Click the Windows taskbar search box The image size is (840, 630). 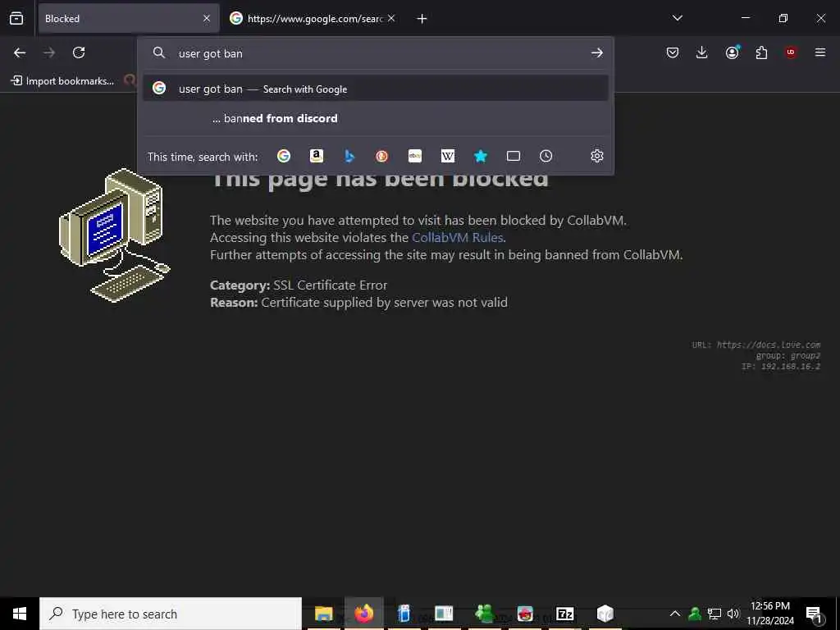171,614
